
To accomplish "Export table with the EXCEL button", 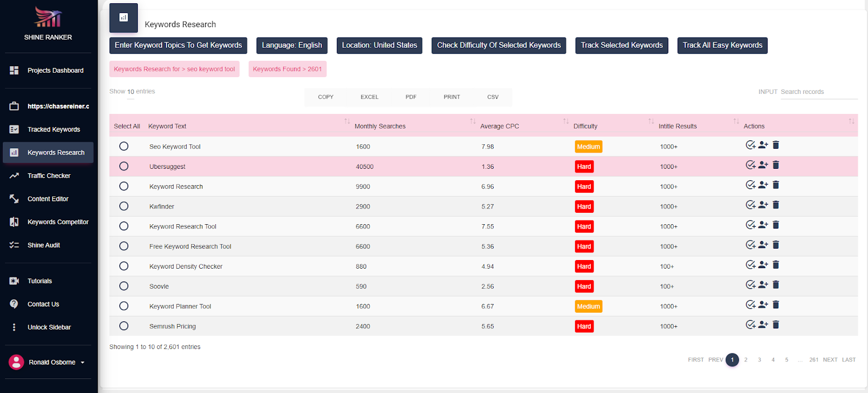I will coord(369,97).
